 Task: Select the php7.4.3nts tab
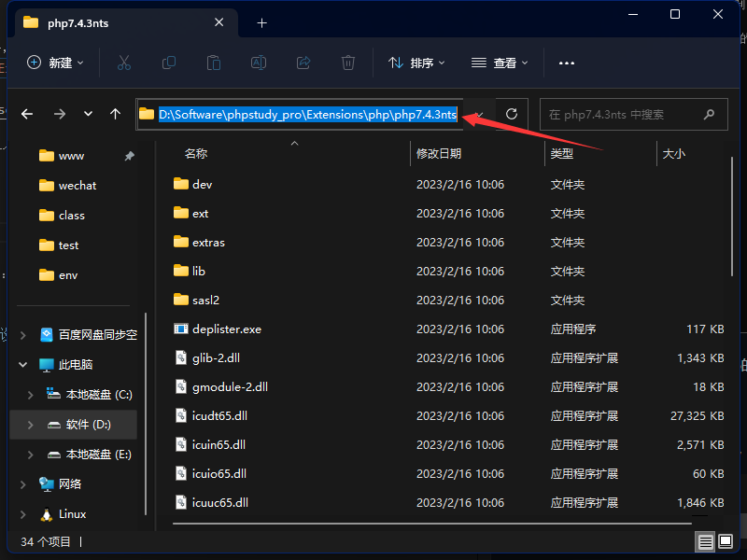(x=127, y=22)
